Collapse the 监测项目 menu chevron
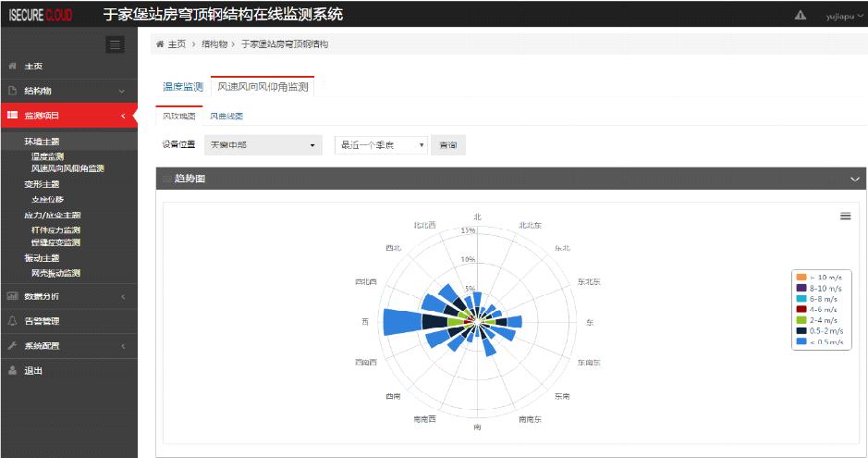 coord(123,116)
